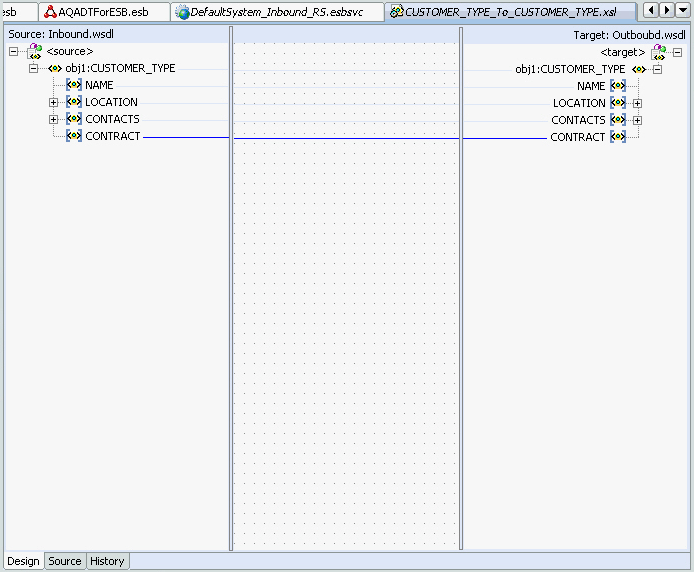Switch to the Design view tab
The image size is (694, 572).
tap(23, 561)
